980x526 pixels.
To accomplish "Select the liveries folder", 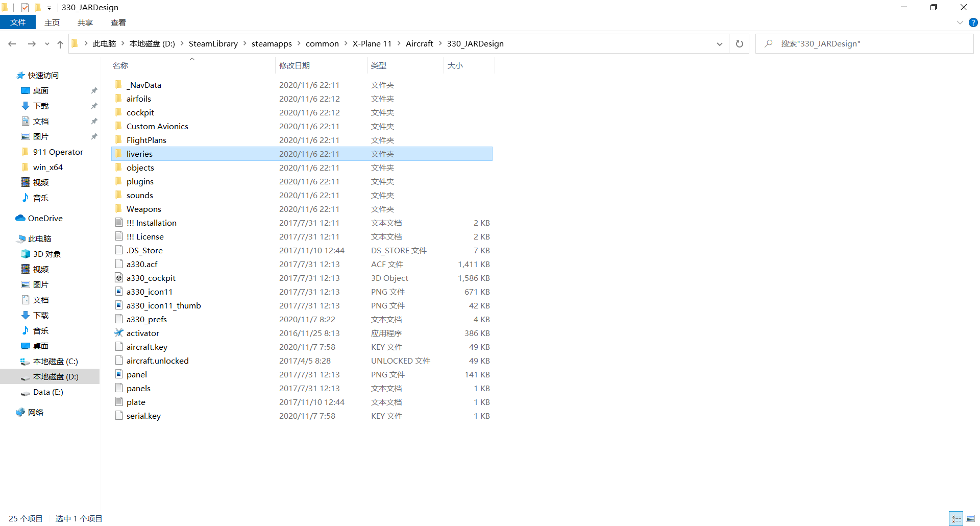I will 302,154.
